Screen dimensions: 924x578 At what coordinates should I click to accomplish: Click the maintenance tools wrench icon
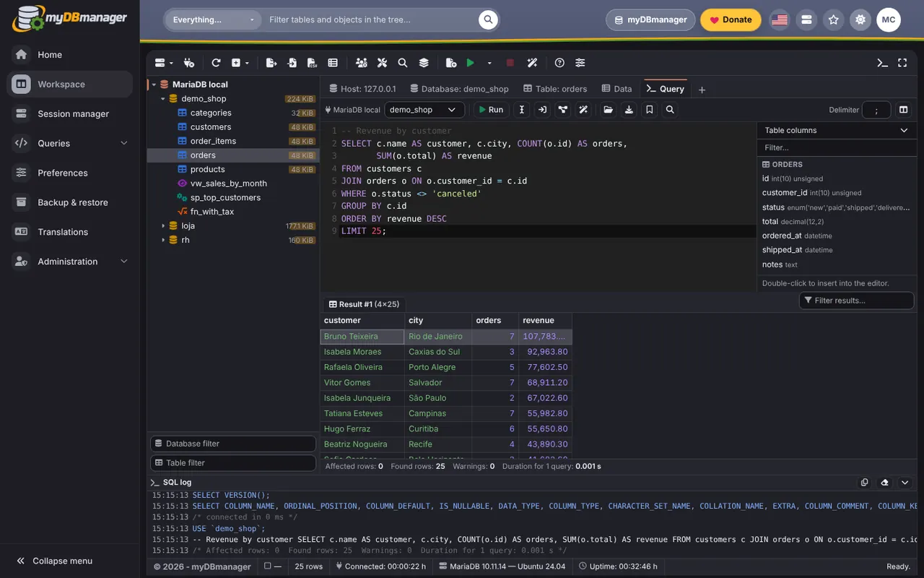(x=383, y=63)
